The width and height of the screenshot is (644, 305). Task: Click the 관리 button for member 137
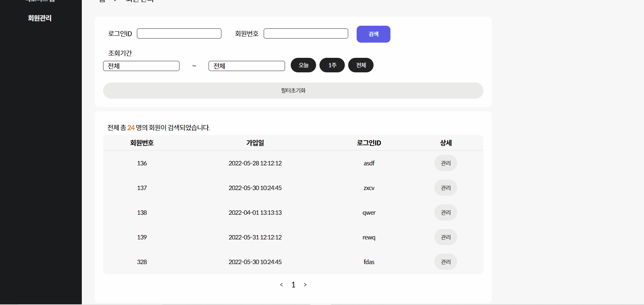pyautogui.click(x=446, y=188)
